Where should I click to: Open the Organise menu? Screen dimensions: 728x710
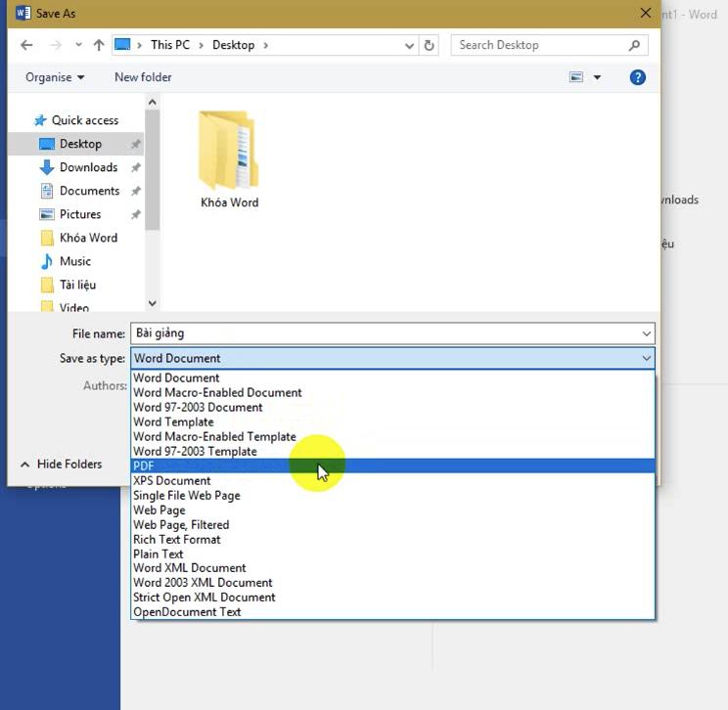click(55, 77)
